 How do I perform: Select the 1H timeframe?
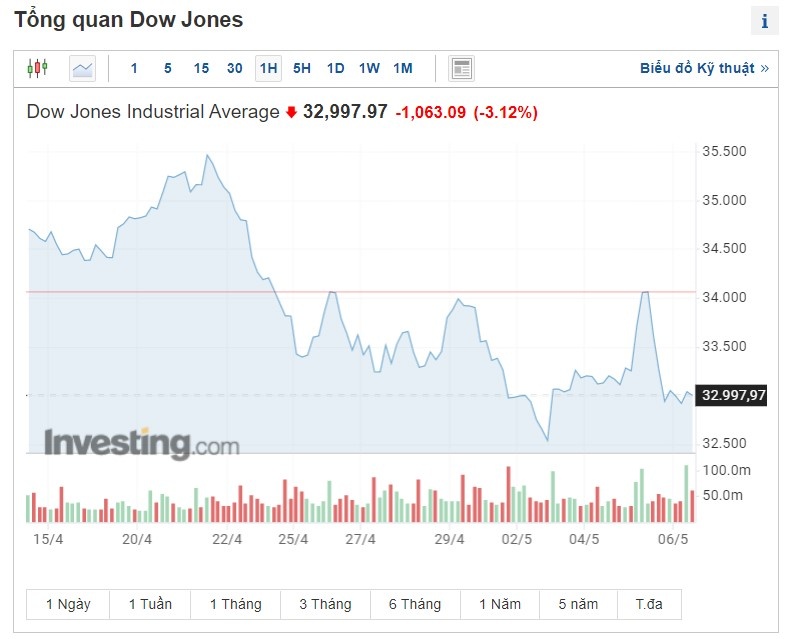click(268, 68)
